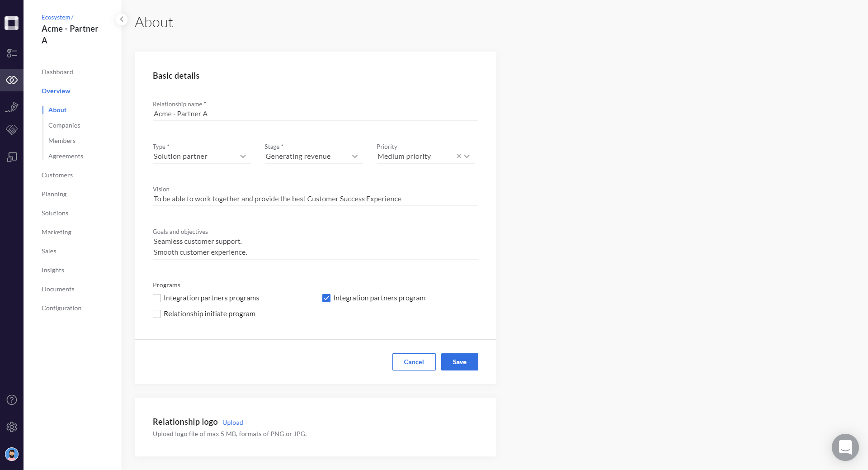Viewport: 868px width, 470px height.
Task: Open the chat support widget
Action: (x=845, y=447)
